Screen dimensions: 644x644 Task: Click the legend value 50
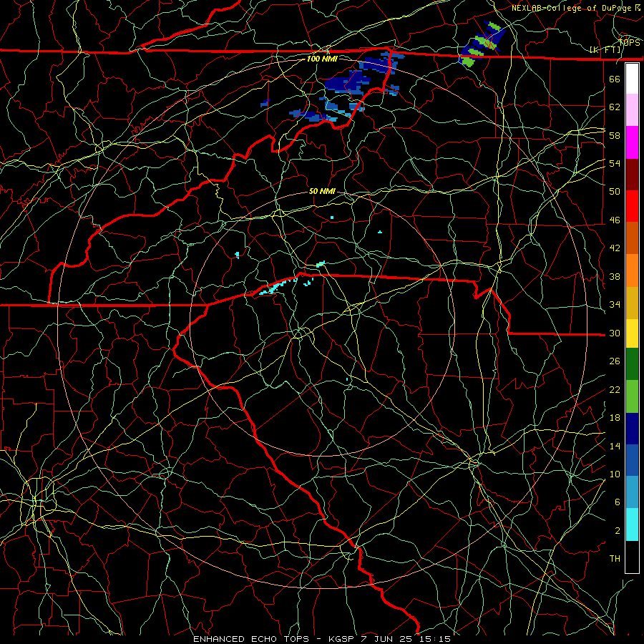pyautogui.click(x=615, y=192)
